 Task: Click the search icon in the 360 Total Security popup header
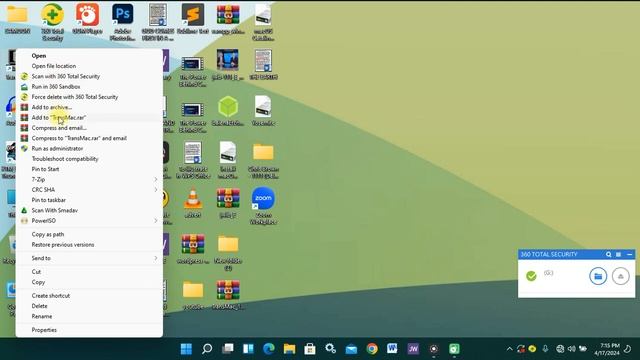click(x=609, y=254)
